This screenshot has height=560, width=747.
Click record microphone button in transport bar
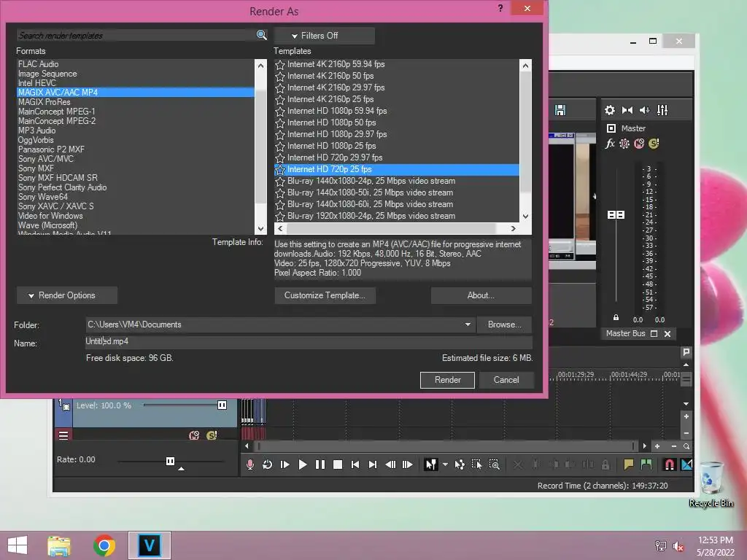click(x=250, y=464)
